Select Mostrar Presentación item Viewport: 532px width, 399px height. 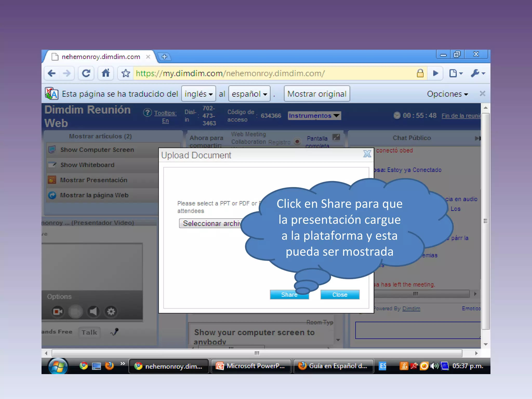coord(103,180)
